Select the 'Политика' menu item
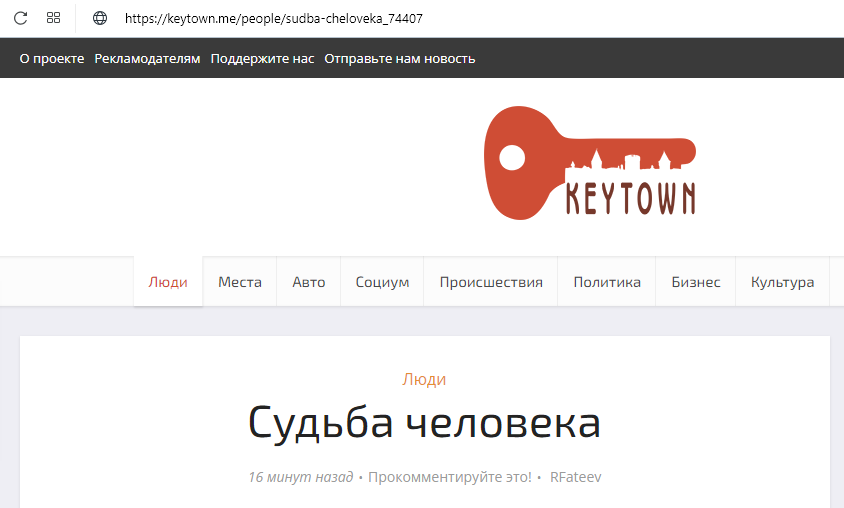 (607, 282)
